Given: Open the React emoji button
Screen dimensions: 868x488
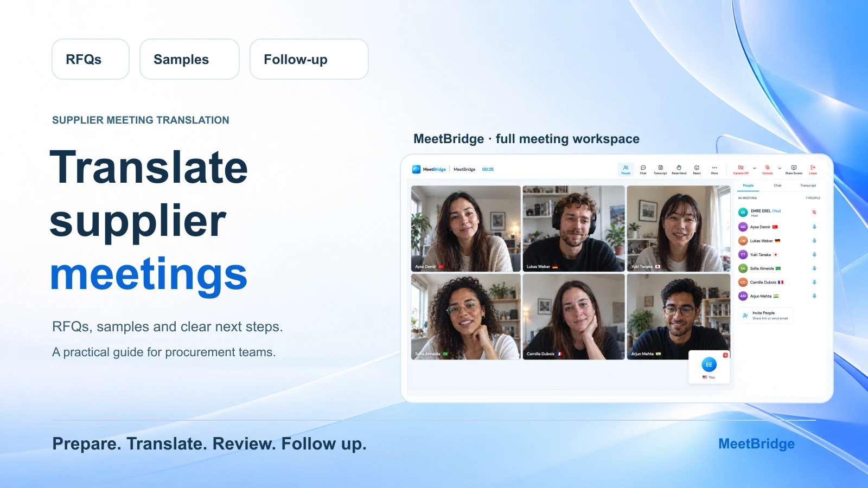Looking at the screenshot, I should (697, 170).
